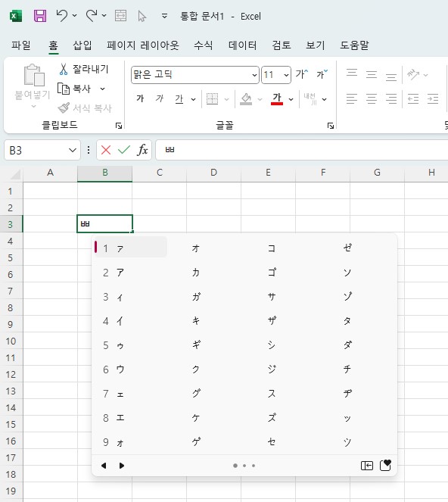The width and height of the screenshot is (448, 502).
Task: Click the Save icon in title bar
Action: (40, 16)
